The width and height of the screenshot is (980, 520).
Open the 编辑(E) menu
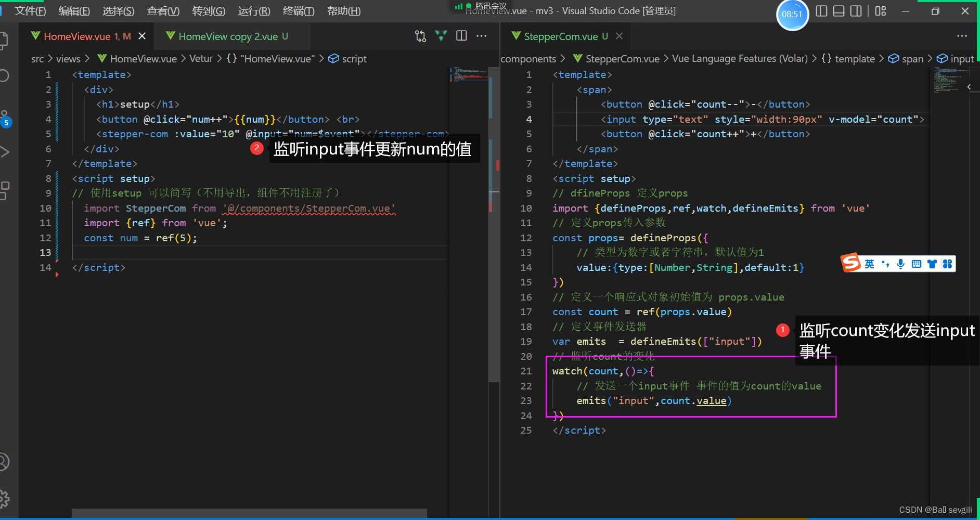pos(74,11)
